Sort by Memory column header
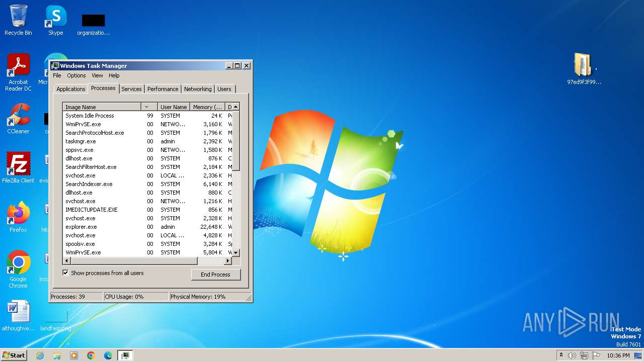 (208, 107)
